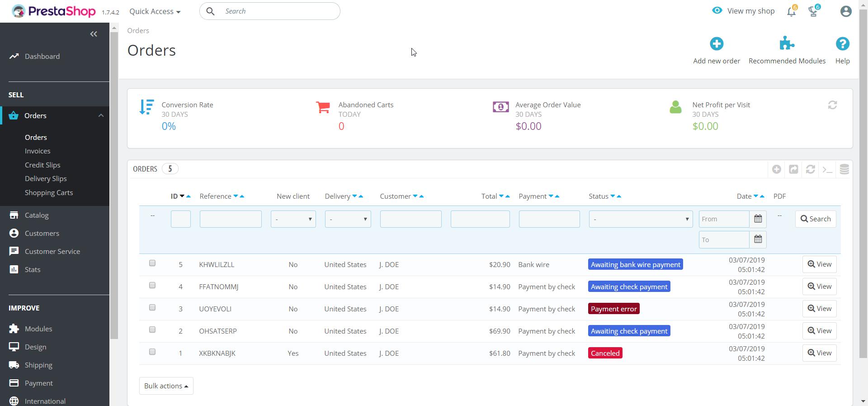Open the Quick Access dropdown
Screen dimensions: 868x406
tap(155, 11)
